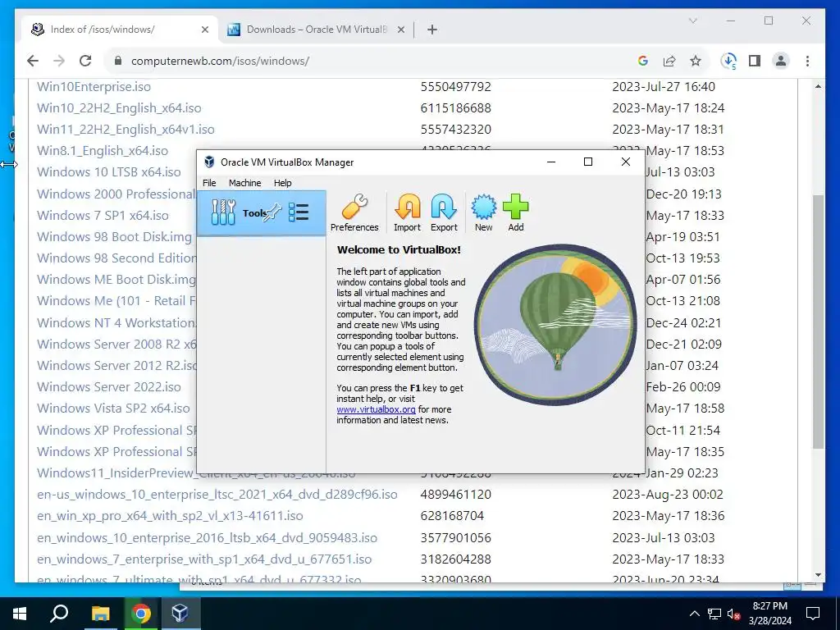Download Win10_22H2_English_x64.iso
Screen dimensions: 840x630
pyautogui.click(x=119, y=107)
